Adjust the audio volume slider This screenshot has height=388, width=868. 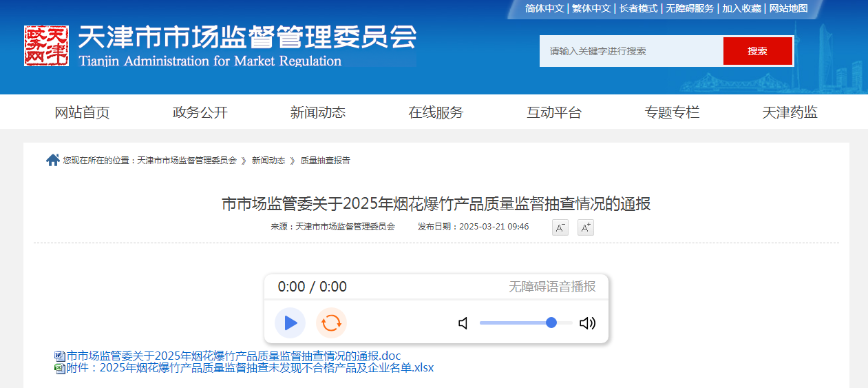526,323
